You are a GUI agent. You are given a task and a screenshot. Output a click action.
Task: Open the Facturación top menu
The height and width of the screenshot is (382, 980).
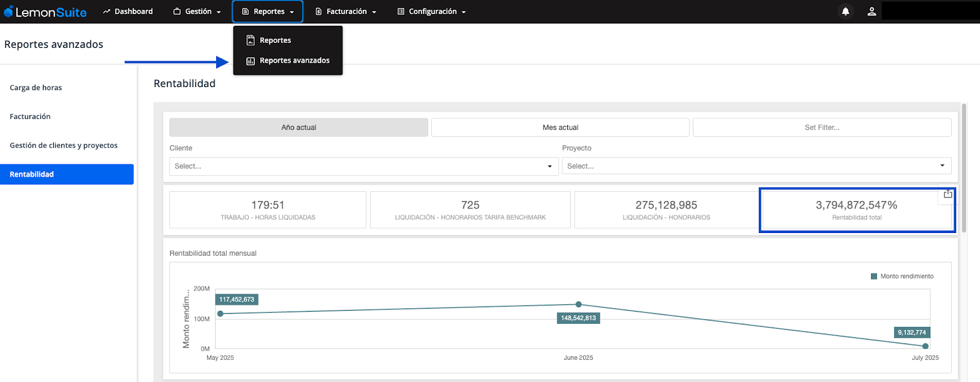[345, 12]
